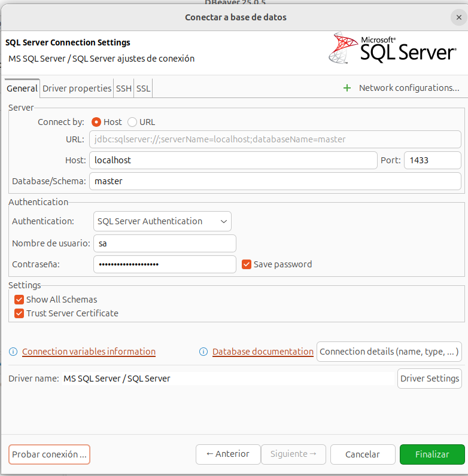
Task: Click the Database/Schema field with master
Action: click(275, 181)
